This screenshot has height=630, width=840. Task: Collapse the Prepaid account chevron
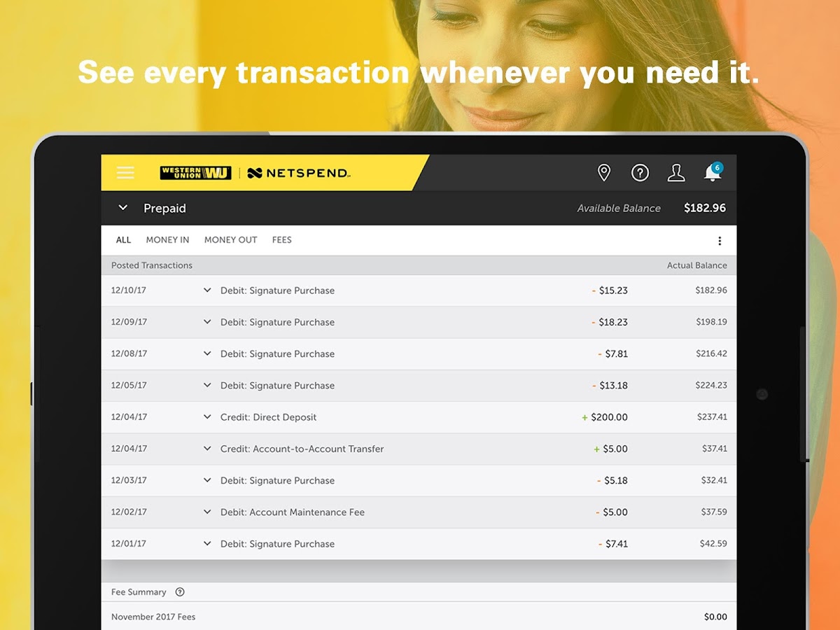[123, 208]
